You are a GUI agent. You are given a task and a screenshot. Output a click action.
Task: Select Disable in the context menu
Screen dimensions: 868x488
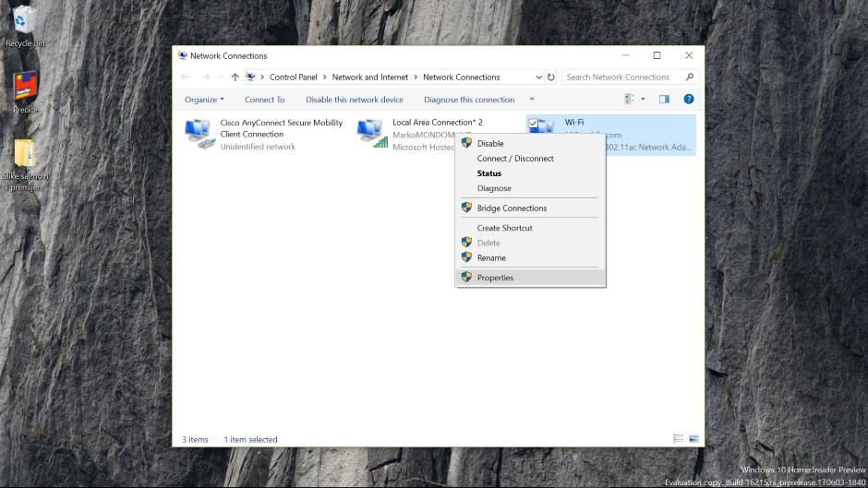coord(490,144)
